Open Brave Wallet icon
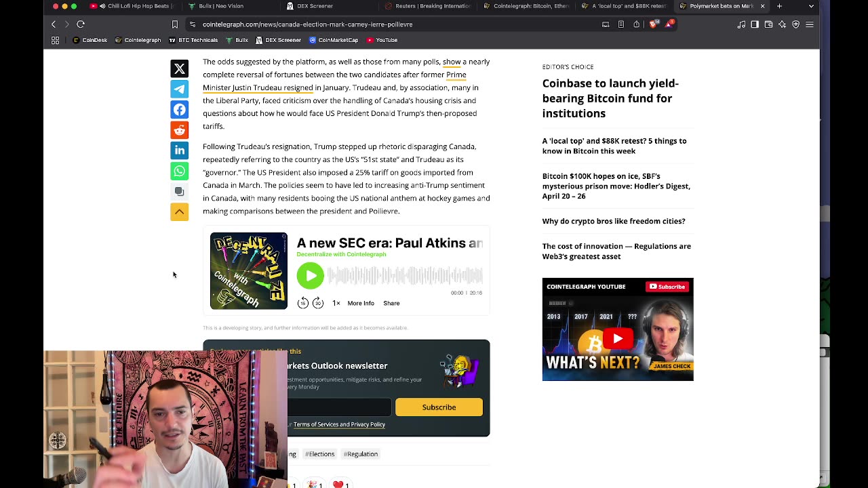 pyautogui.click(x=768, y=24)
